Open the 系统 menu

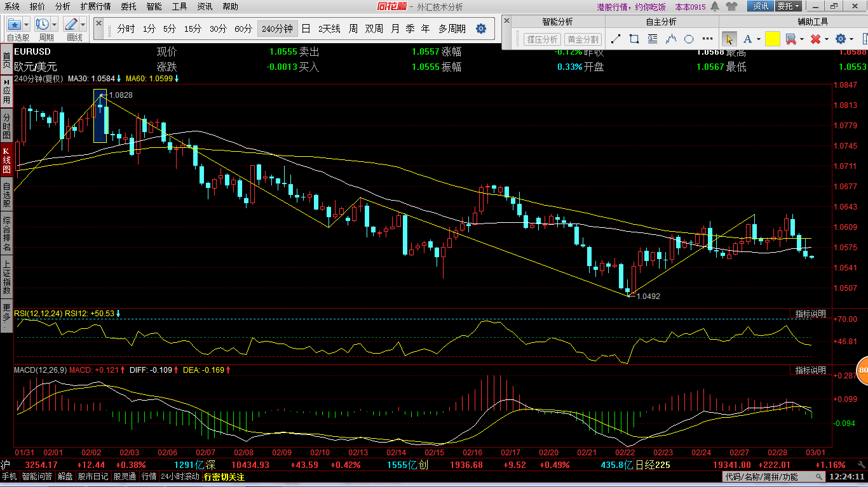tap(12, 6)
